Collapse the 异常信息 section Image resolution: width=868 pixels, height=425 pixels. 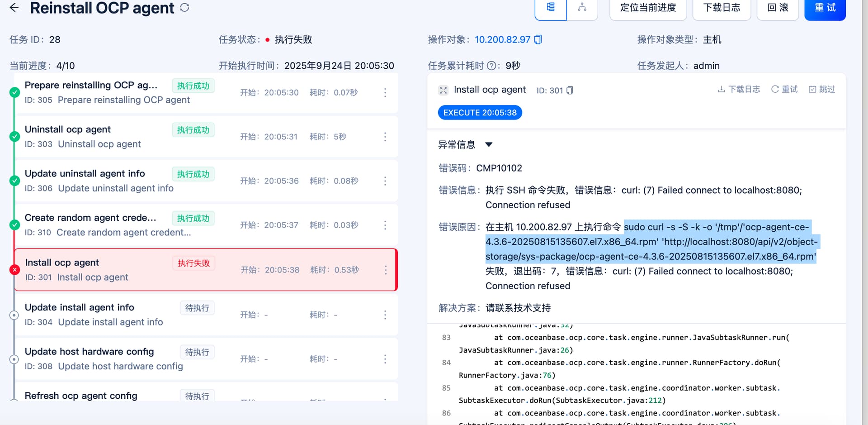tap(489, 145)
